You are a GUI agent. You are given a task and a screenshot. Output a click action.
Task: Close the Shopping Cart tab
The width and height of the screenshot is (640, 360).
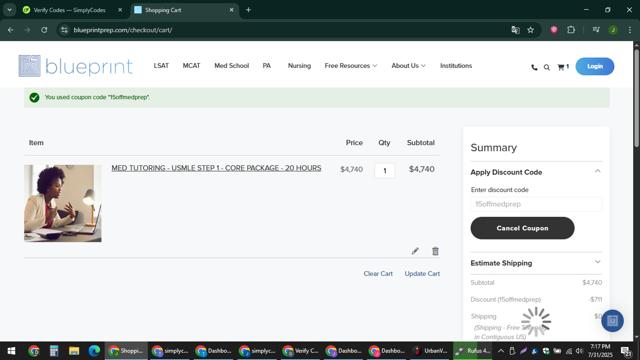click(x=231, y=10)
